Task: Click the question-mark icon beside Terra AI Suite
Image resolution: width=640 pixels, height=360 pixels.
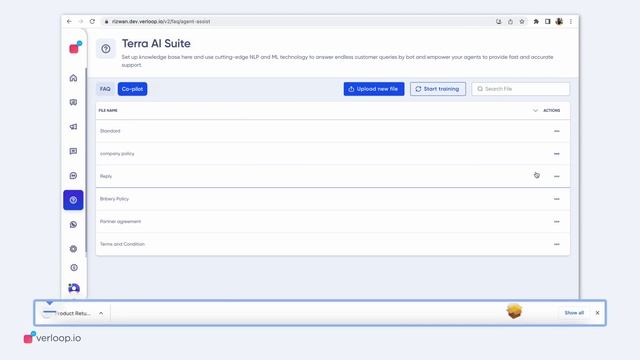Action: (x=106, y=49)
